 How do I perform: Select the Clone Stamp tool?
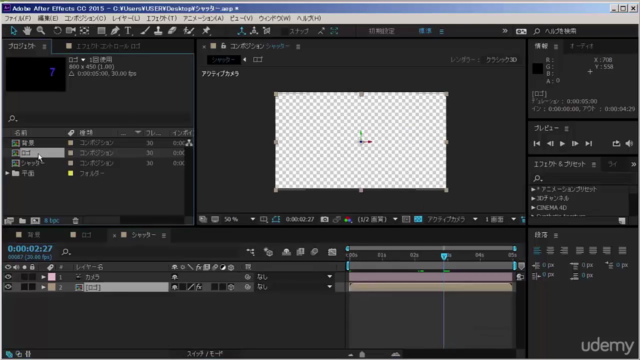point(158,31)
